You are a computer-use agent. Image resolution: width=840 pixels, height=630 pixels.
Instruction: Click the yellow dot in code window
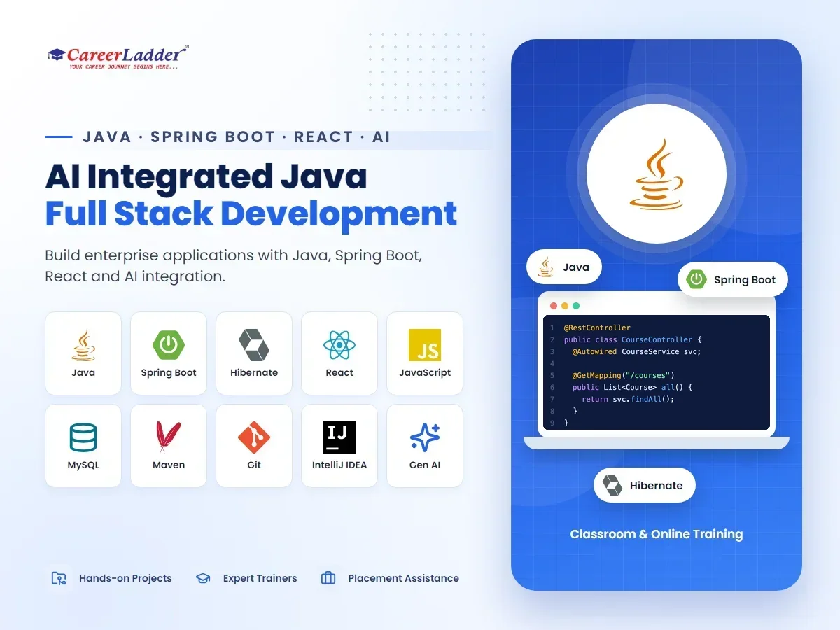pyautogui.click(x=565, y=306)
